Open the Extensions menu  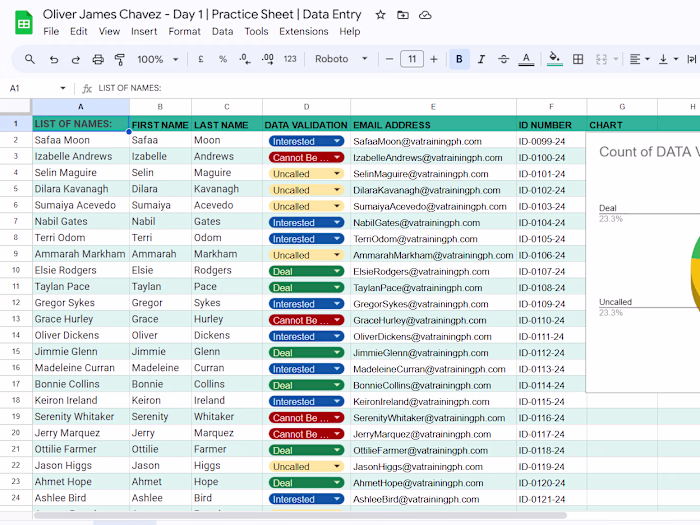pyautogui.click(x=304, y=32)
